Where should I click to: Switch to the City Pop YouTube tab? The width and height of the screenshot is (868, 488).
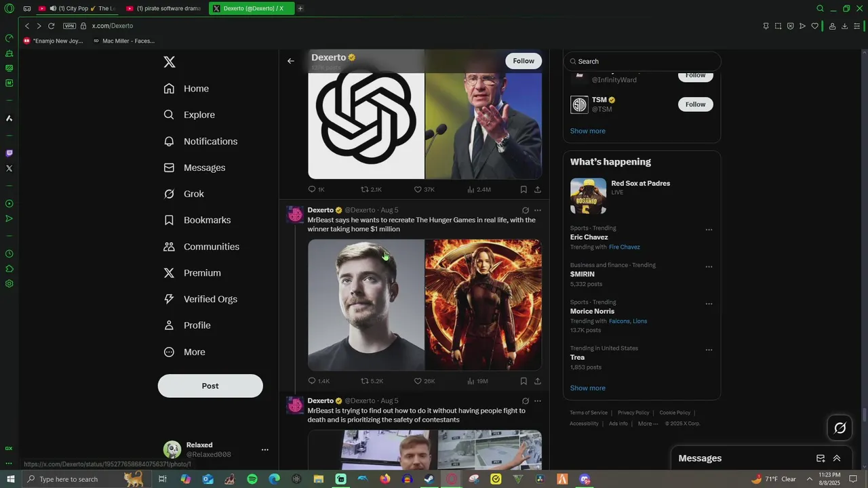(77, 8)
